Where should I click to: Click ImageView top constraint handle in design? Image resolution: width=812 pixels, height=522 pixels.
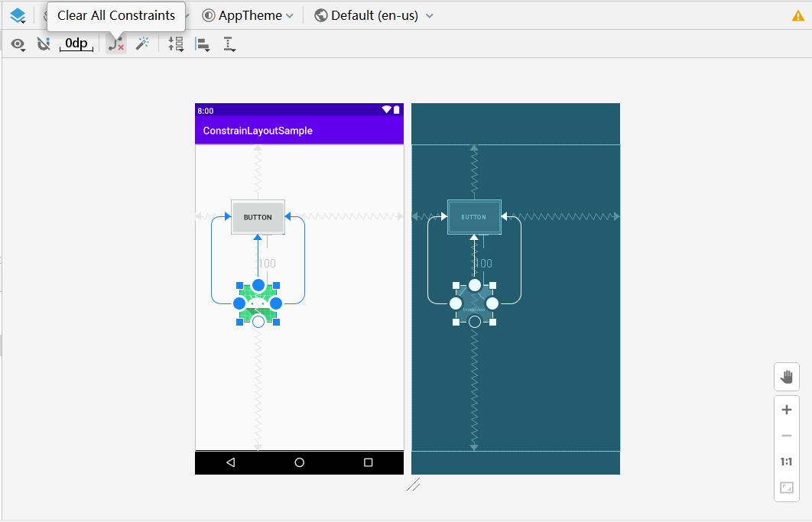pyautogui.click(x=258, y=285)
